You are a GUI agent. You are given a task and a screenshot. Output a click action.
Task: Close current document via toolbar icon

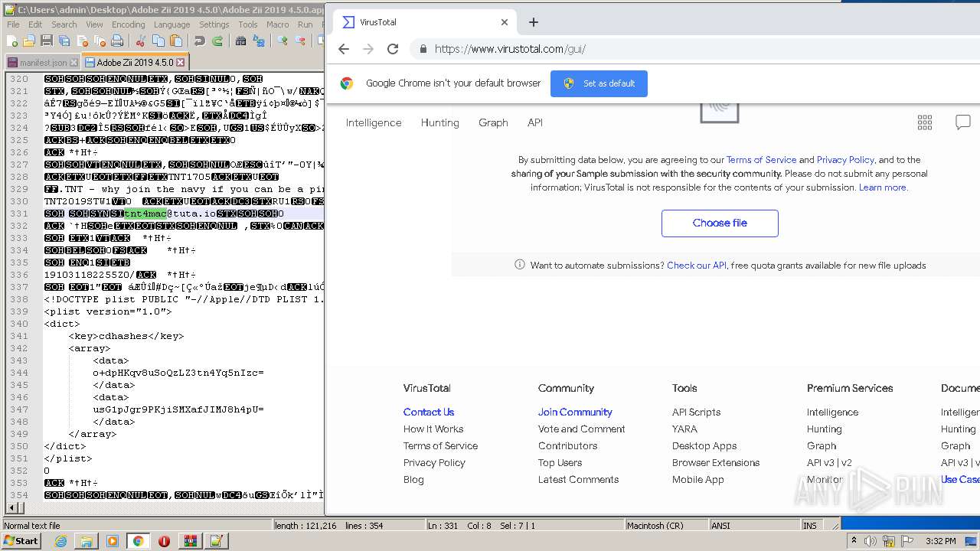click(83, 41)
